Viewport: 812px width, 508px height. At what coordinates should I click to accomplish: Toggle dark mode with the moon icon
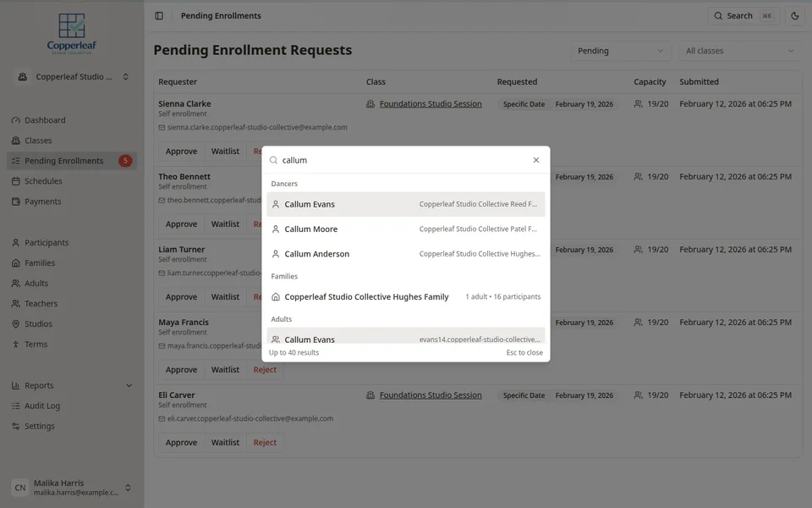click(793, 15)
